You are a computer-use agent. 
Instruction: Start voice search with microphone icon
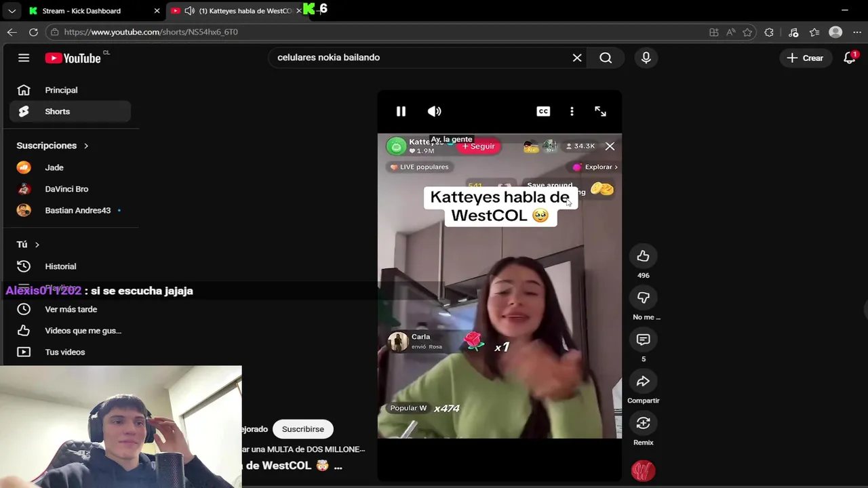pyautogui.click(x=646, y=58)
